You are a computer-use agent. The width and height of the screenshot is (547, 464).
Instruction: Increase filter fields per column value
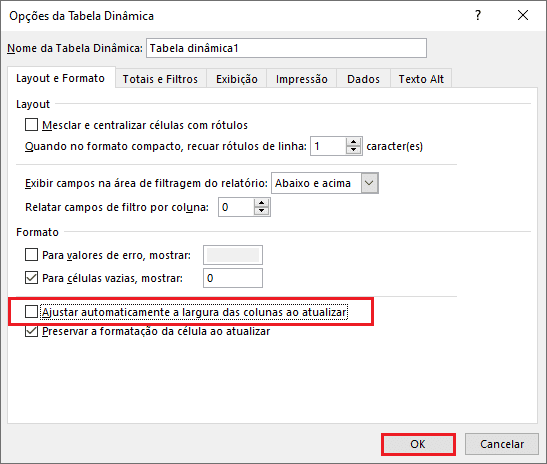[x=261, y=203]
